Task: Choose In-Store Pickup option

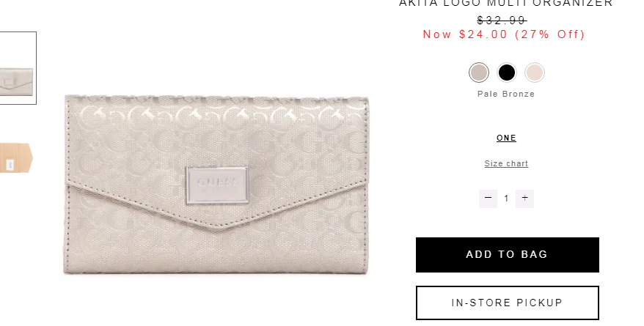Action: [x=508, y=303]
